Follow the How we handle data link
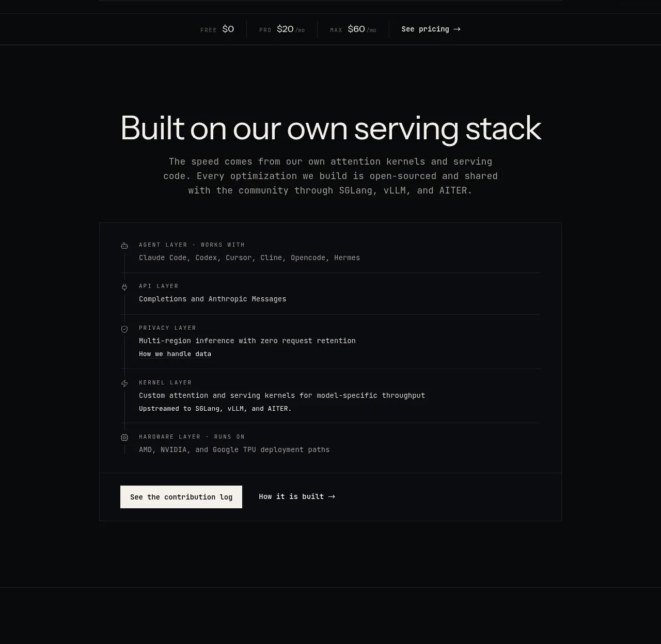661x644 pixels. (x=175, y=354)
